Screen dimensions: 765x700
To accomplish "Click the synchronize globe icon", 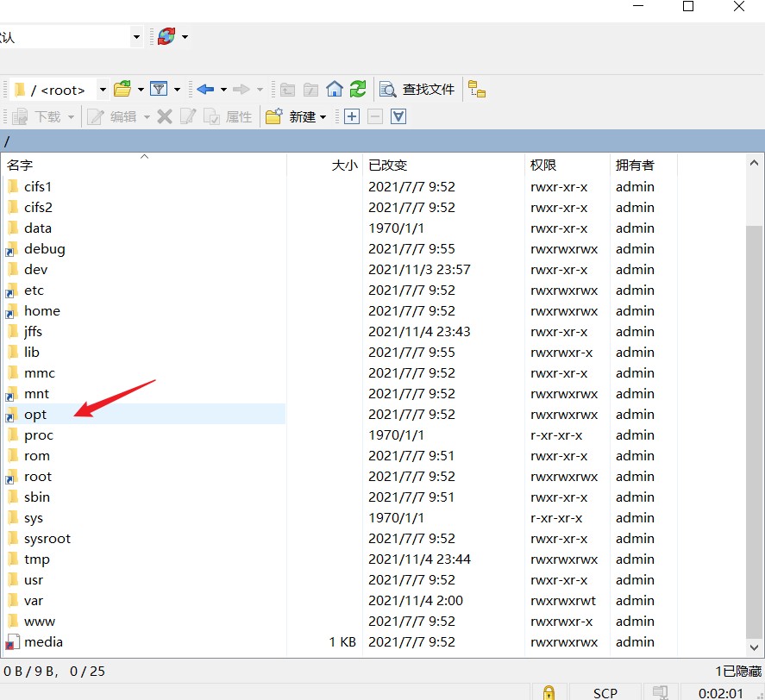I will [166, 37].
